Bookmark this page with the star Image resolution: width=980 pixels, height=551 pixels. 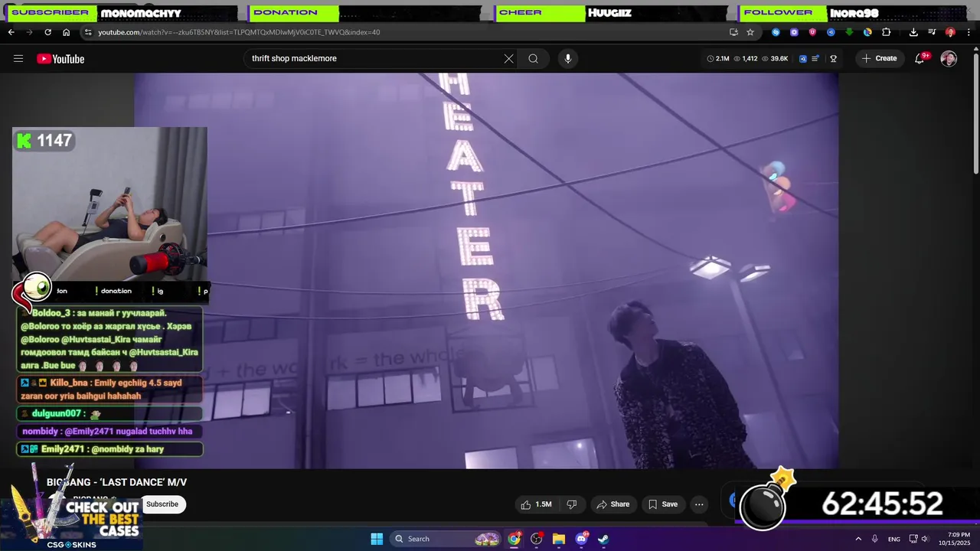click(750, 32)
